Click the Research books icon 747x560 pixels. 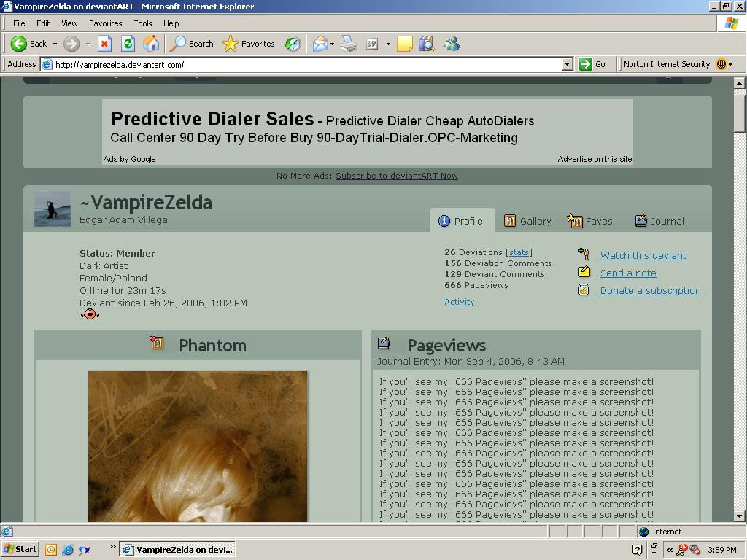[427, 44]
